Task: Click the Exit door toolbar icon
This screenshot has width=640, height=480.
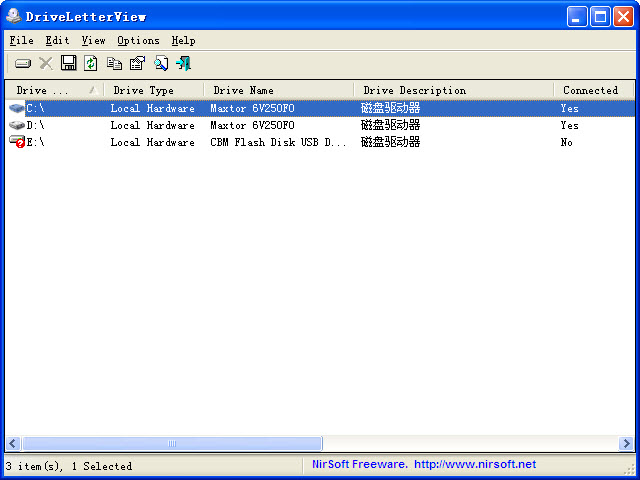Action: pyautogui.click(x=184, y=64)
